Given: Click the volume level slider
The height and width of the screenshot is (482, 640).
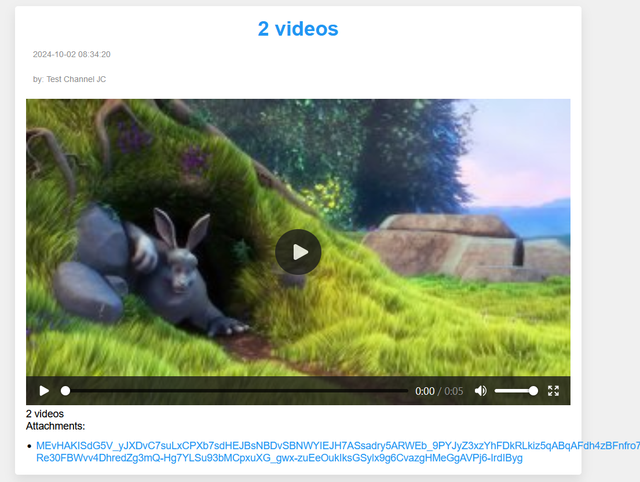Looking at the screenshot, I should [516, 391].
